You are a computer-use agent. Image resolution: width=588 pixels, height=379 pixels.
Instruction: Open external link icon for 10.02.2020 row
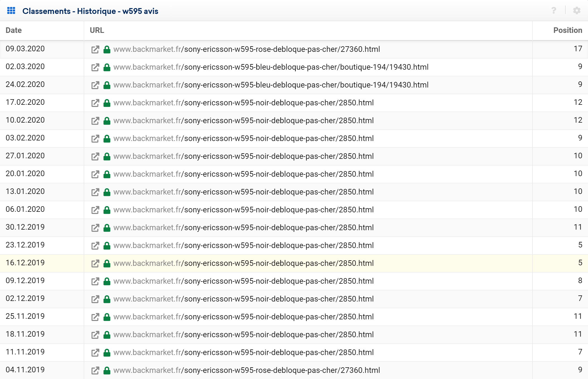tap(95, 121)
